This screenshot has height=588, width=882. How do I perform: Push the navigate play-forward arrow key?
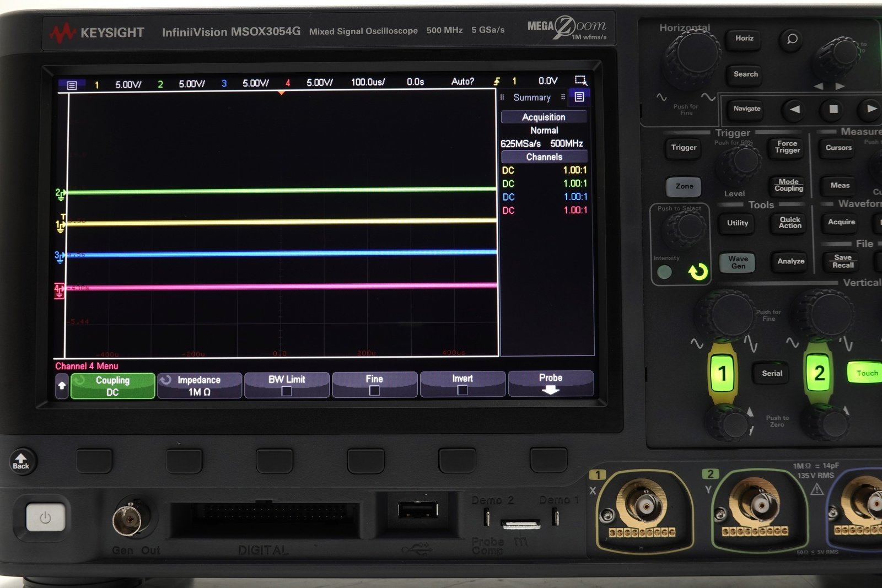pyautogui.click(x=870, y=109)
